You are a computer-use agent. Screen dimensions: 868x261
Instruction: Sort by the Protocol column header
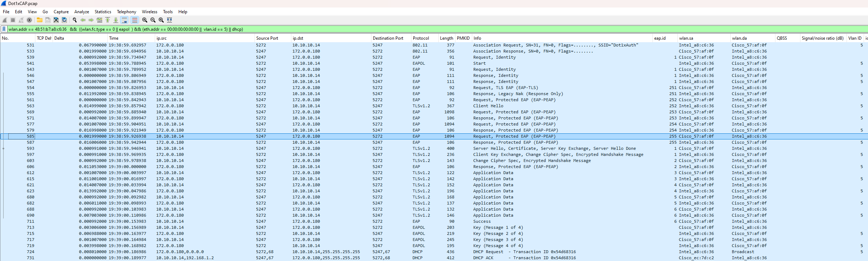[421, 38]
